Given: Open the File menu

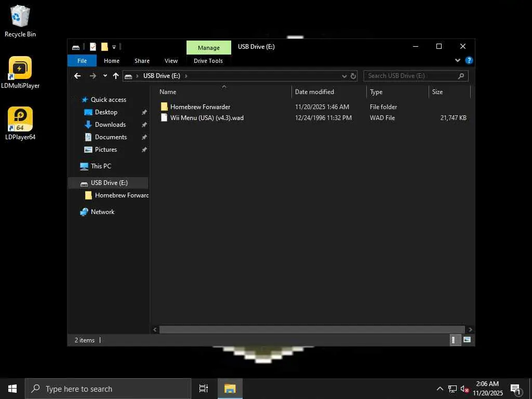Looking at the screenshot, I should [x=82, y=61].
